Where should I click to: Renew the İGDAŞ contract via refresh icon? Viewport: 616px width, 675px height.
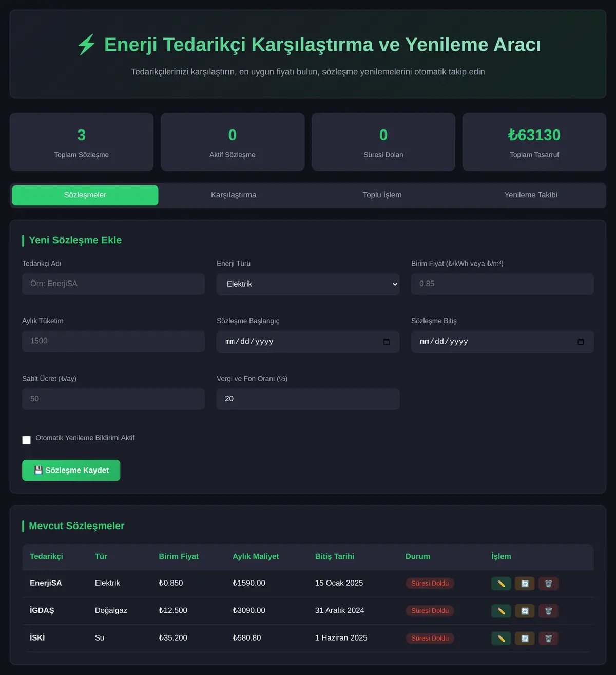click(525, 611)
